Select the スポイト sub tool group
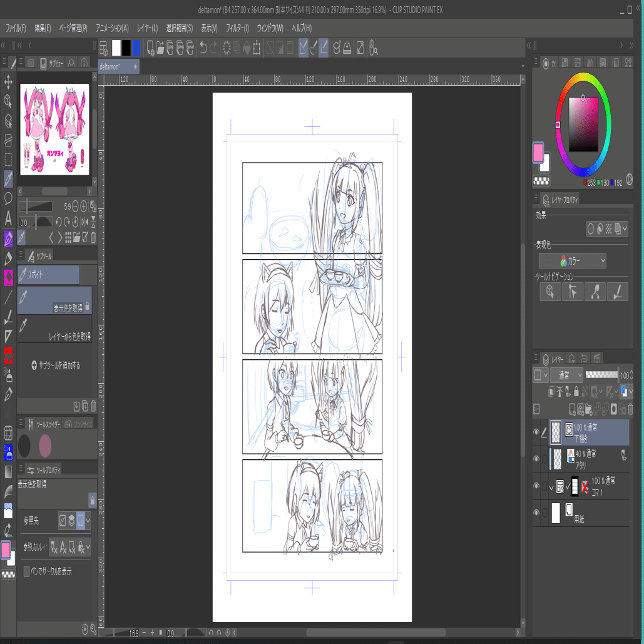The width and height of the screenshot is (644, 644). coord(48,274)
